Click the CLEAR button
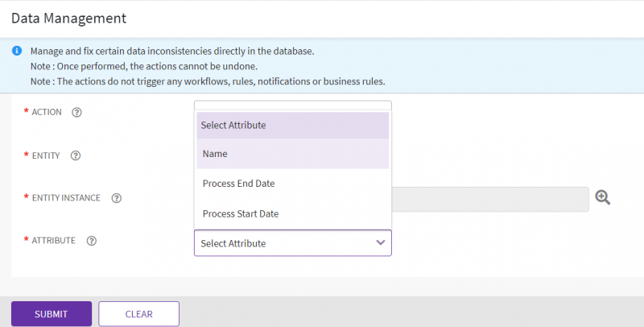Viewport: 644px width, 327px height. (x=138, y=314)
